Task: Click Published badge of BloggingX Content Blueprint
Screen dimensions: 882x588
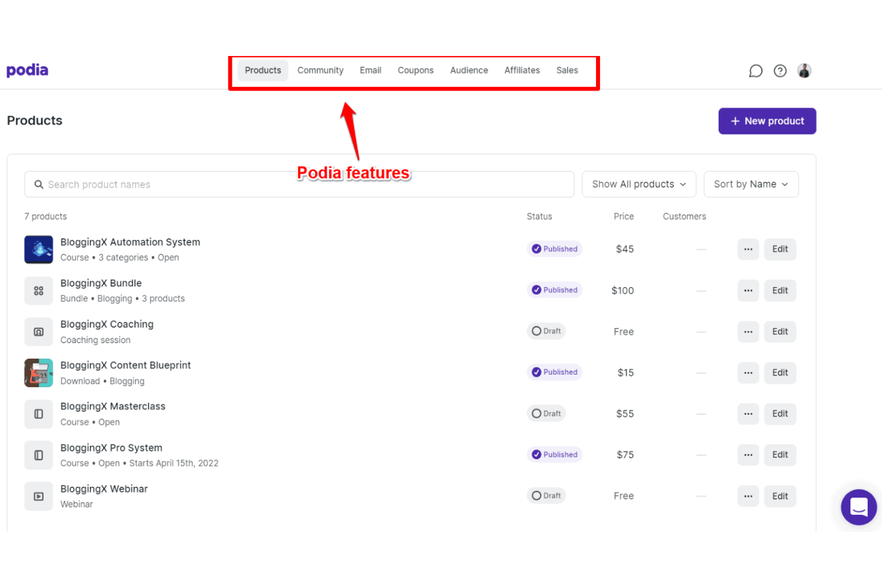Action: point(554,372)
